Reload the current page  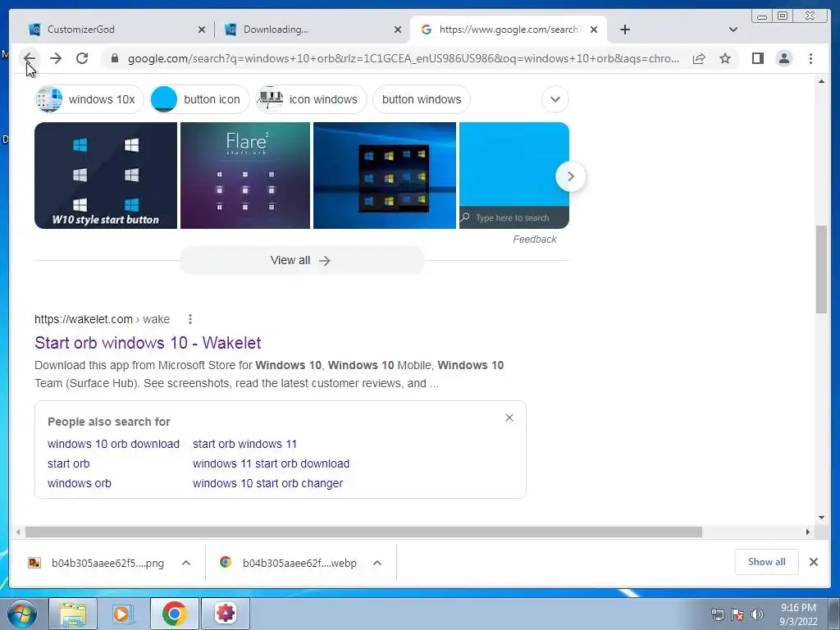pos(82,58)
